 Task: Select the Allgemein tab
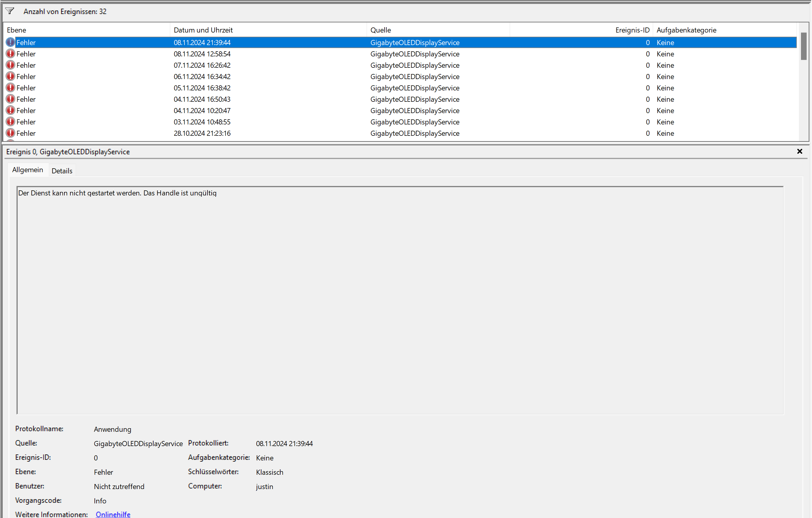pyautogui.click(x=28, y=170)
